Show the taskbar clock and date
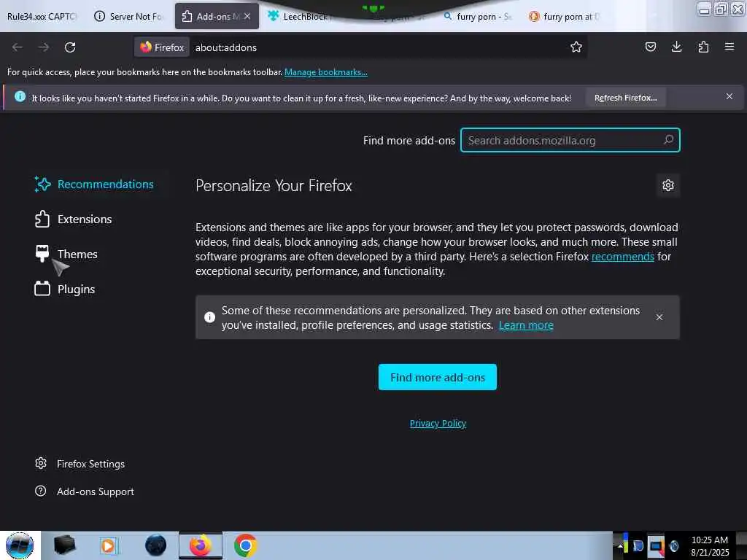The image size is (747, 560). [710, 546]
